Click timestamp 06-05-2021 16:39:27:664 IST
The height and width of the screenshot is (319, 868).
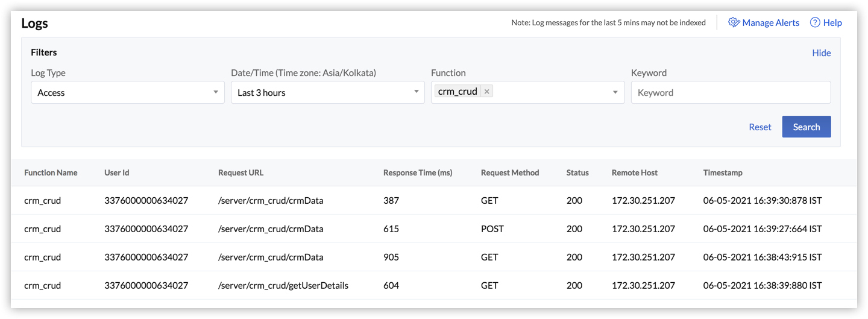(x=763, y=229)
